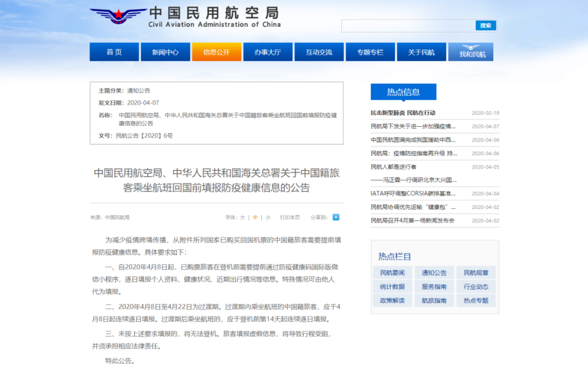Click the blue share plus icon
This screenshot has height=368, width=588.
point(336,217)
